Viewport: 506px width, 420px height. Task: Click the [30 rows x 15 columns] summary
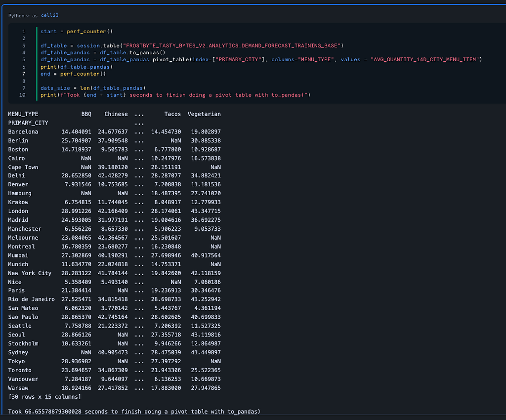point(44,397)
